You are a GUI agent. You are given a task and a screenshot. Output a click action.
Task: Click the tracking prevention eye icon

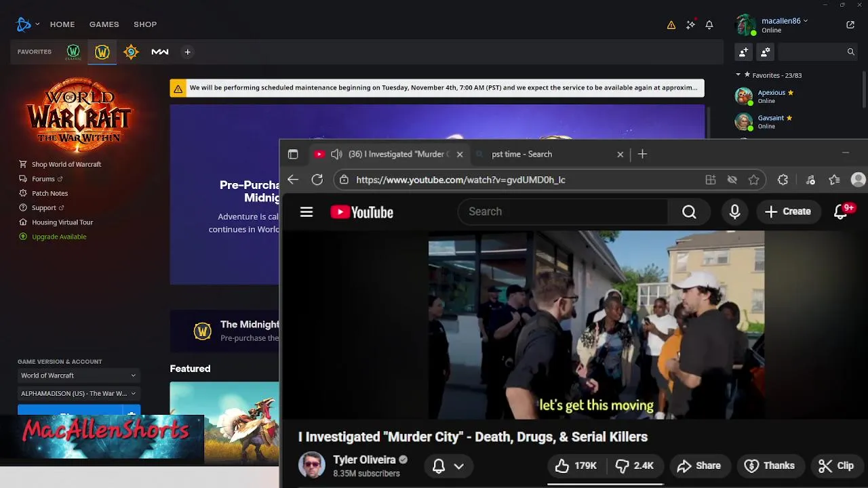pos(732,180)
